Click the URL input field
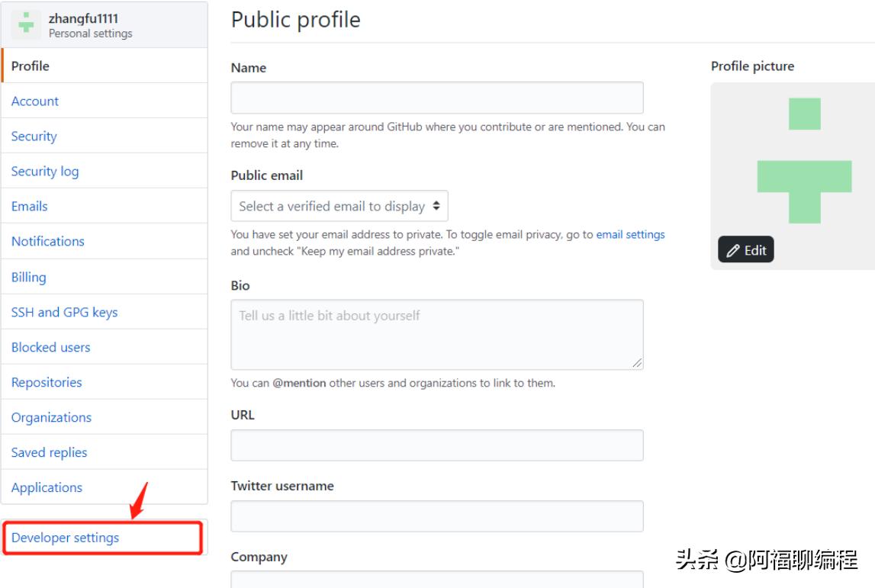The height and width of the screenshot is (588, 875). click(437, 445)
